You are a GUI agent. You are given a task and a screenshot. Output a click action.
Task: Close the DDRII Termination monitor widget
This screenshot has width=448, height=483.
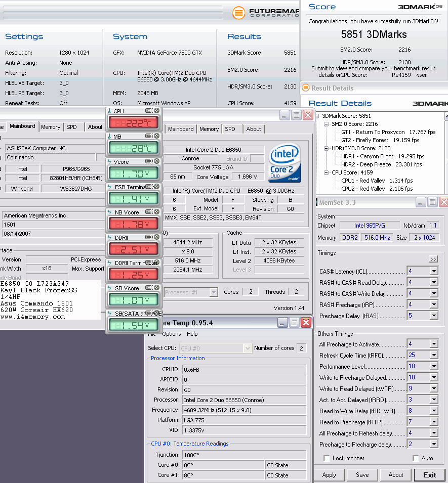(156, 262)
